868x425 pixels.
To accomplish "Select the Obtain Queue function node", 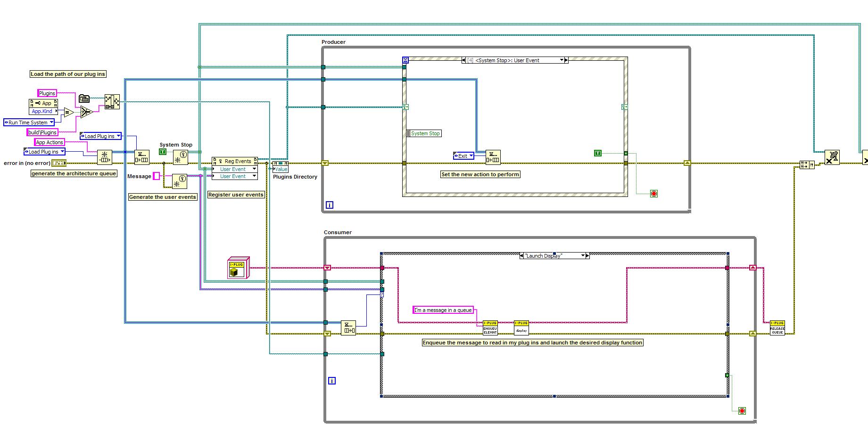I will [104, 157].
